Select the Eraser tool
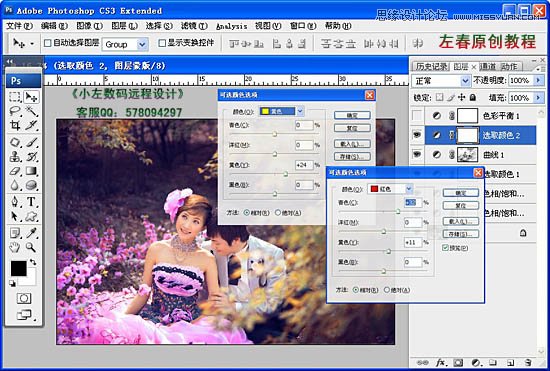550x371 pixels. (15, 171)
